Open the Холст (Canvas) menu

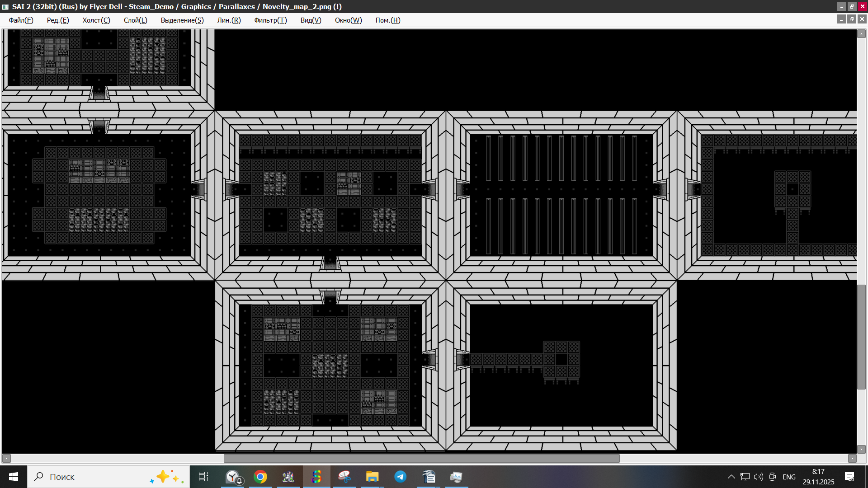point(96,20)
